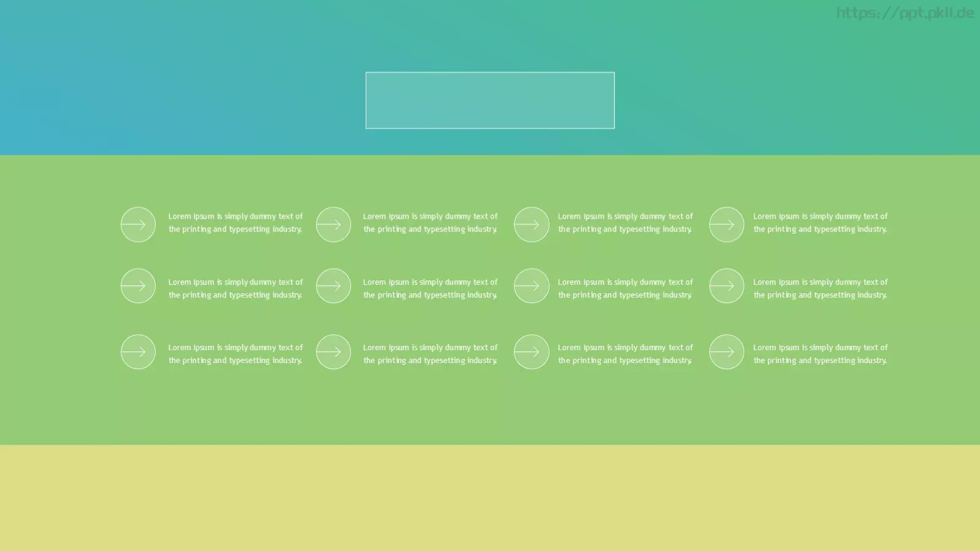Select arrow circle icon, second row, second column
The image size is (980, 551).
coord(333,286)
